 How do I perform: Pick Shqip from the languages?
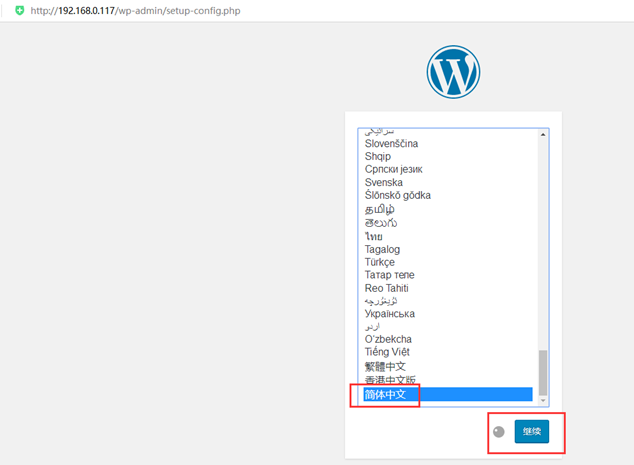(448, 156)
